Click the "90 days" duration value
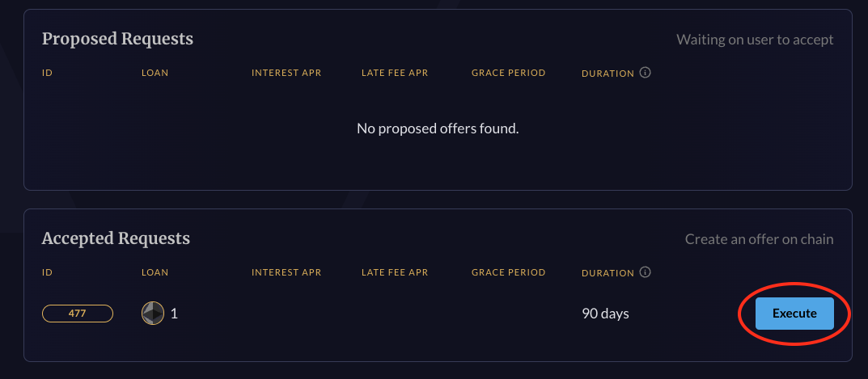Image resolution: width=868 pixels, height=379 pixels. click(x=605, y=314)
